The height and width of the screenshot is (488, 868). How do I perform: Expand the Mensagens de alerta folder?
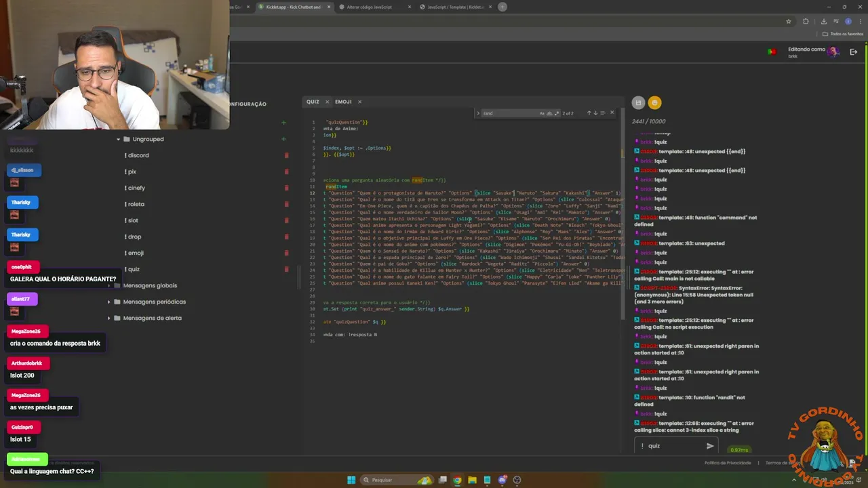tap(109, 318)
